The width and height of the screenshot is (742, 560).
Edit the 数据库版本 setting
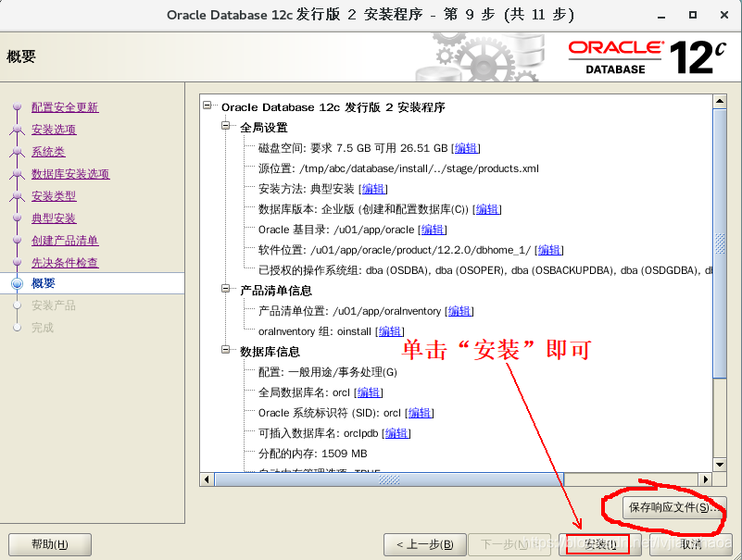487,209
